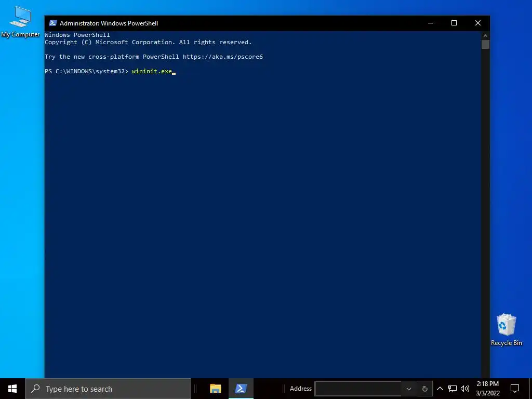The image size is (532, 399).
Task: Select the PowerShell taskbar button
Action: click(x=241, y=389)
